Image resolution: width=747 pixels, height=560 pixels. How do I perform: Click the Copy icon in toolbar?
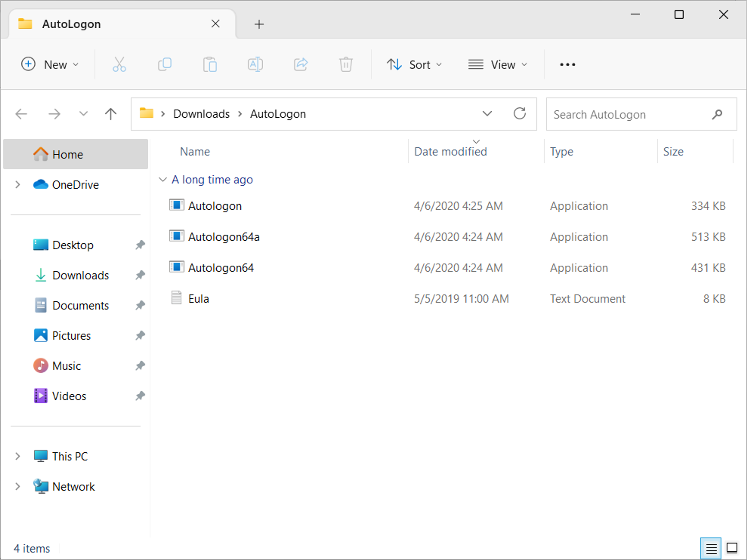(x=165, y=64)
